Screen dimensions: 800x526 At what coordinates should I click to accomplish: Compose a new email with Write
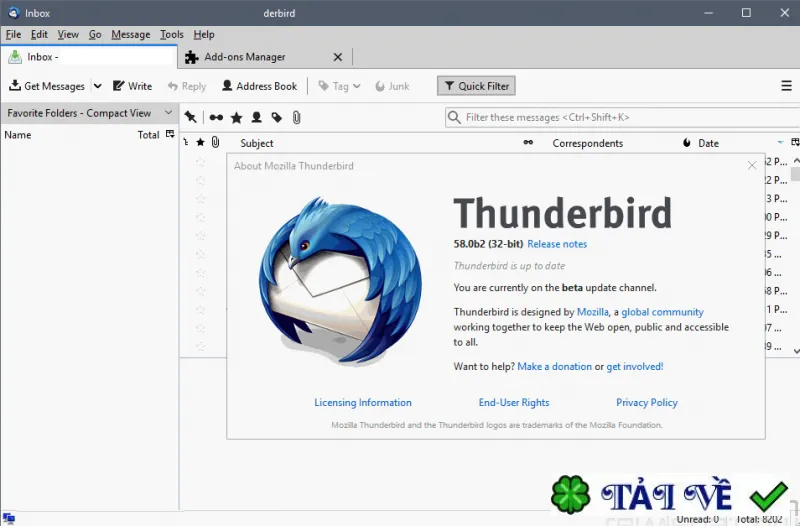pos(132,86)
